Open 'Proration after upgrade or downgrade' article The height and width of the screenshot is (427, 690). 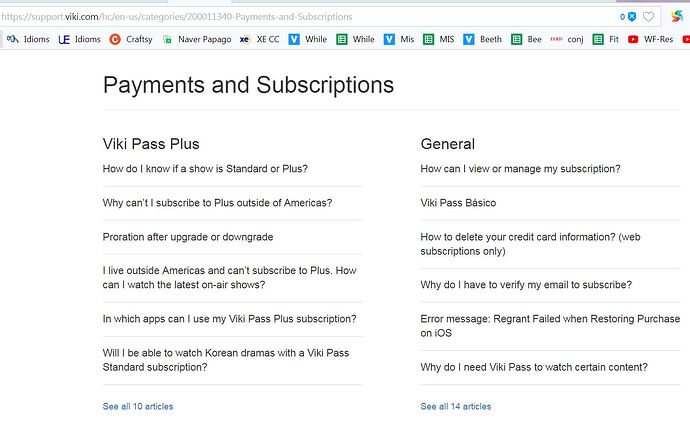click(188, 237)
